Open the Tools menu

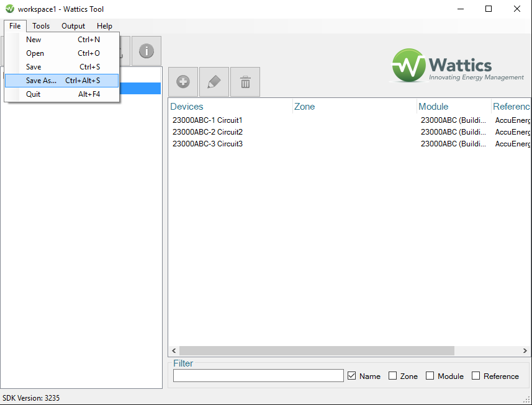pyautogui.click(x=41, y=26)
